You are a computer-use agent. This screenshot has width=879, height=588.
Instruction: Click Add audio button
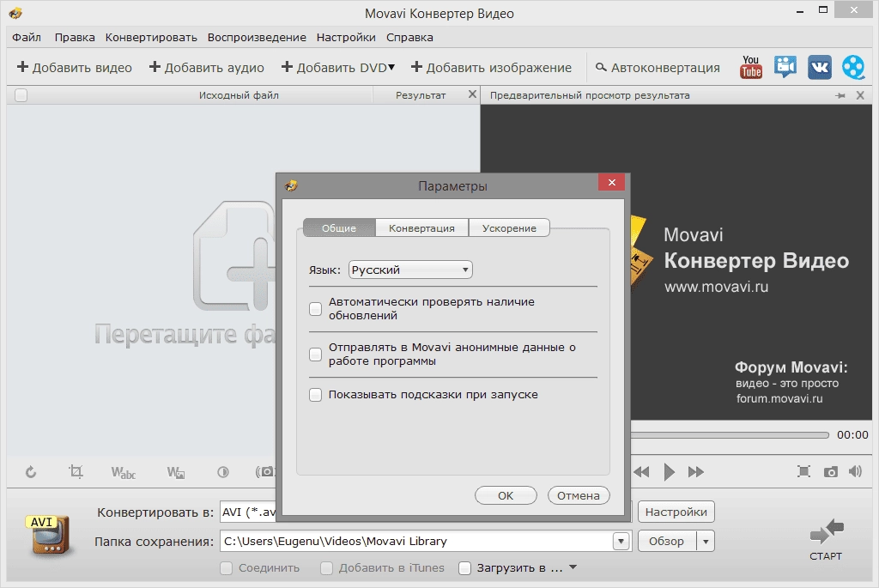pyautogui.click(x=206, y=67)
